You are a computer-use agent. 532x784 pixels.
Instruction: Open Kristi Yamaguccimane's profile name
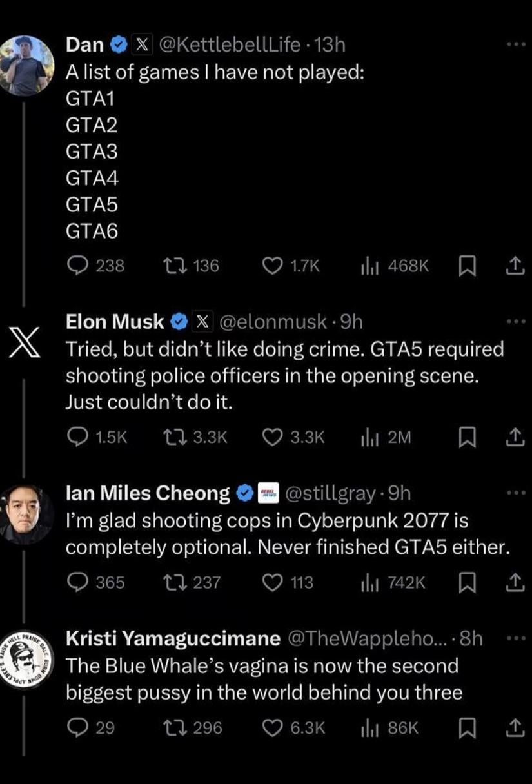click(173, 638)
